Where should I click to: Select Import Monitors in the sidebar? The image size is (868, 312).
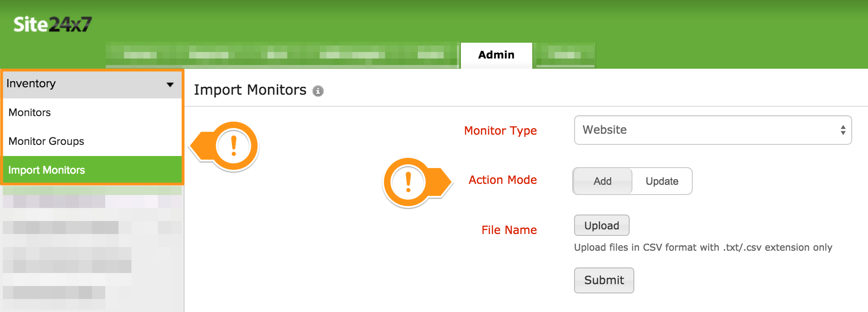92,169
